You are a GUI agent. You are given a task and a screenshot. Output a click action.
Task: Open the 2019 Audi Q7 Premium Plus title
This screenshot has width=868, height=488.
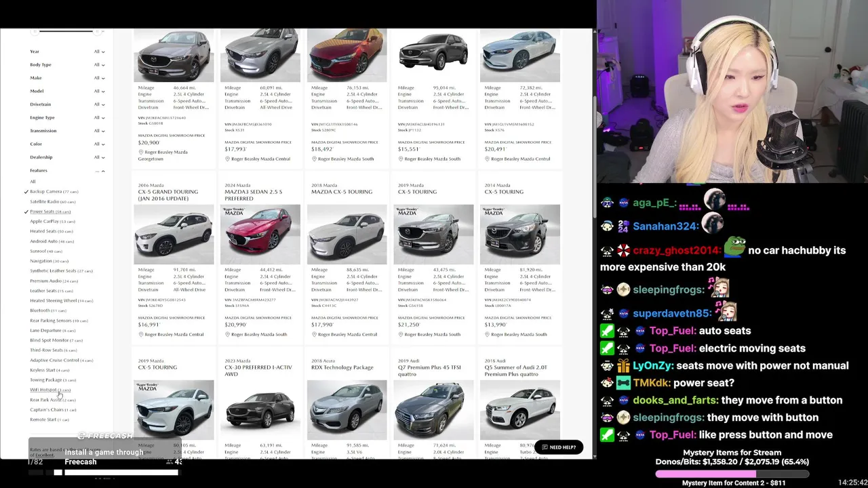coord(429,371)
